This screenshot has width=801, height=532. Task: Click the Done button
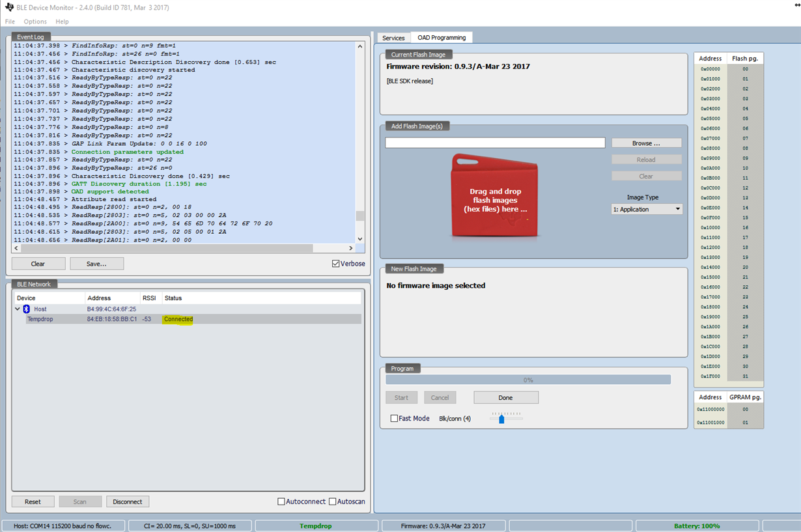pos(506,397)
